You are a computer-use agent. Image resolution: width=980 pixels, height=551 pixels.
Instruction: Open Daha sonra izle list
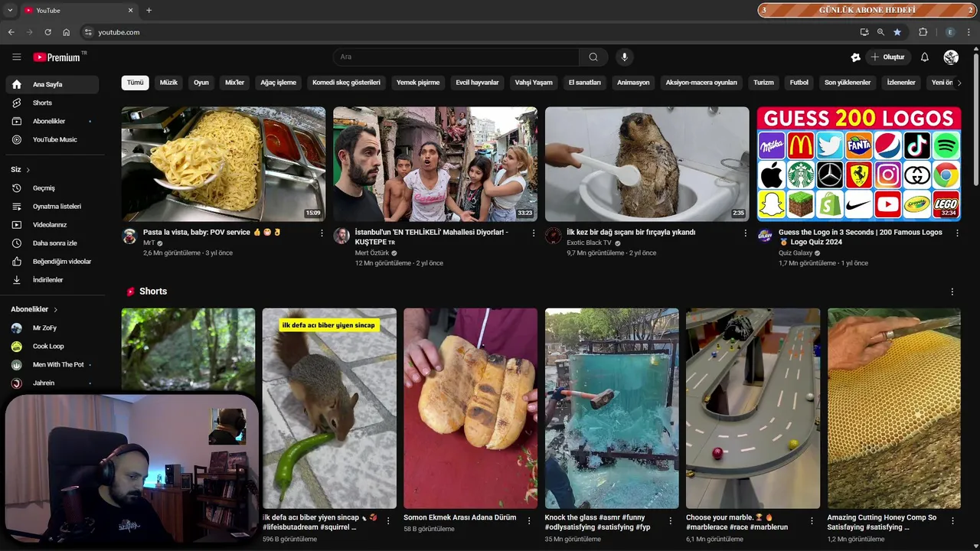click(51, 243)
